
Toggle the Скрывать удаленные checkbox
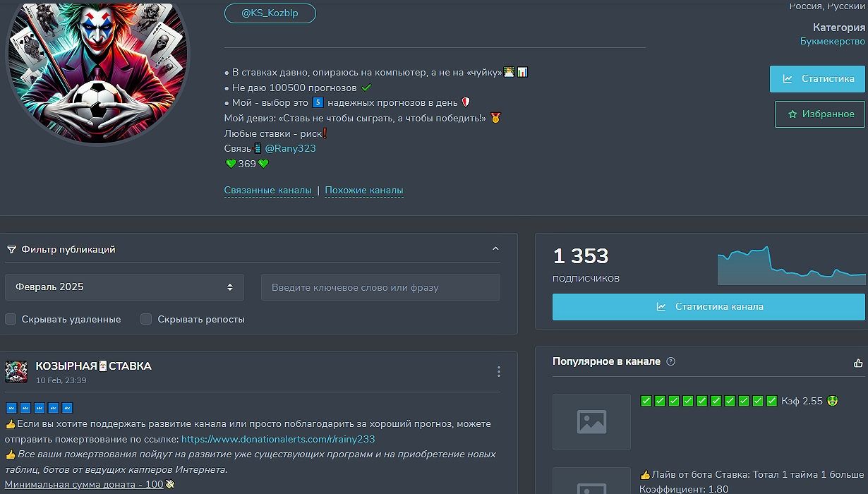[x=11, y=319]
